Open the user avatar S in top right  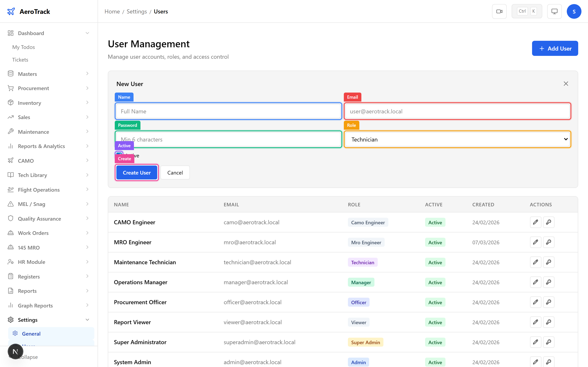click(574, 11)
